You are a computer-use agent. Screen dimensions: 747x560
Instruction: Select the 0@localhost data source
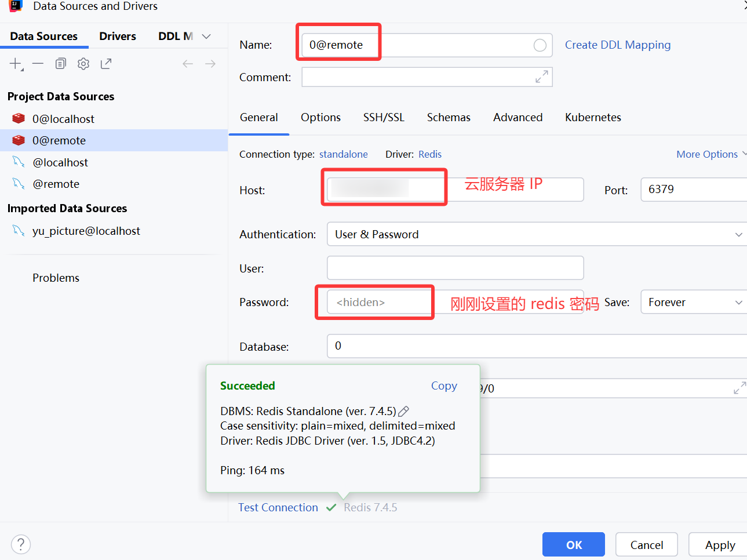(63, 119)
